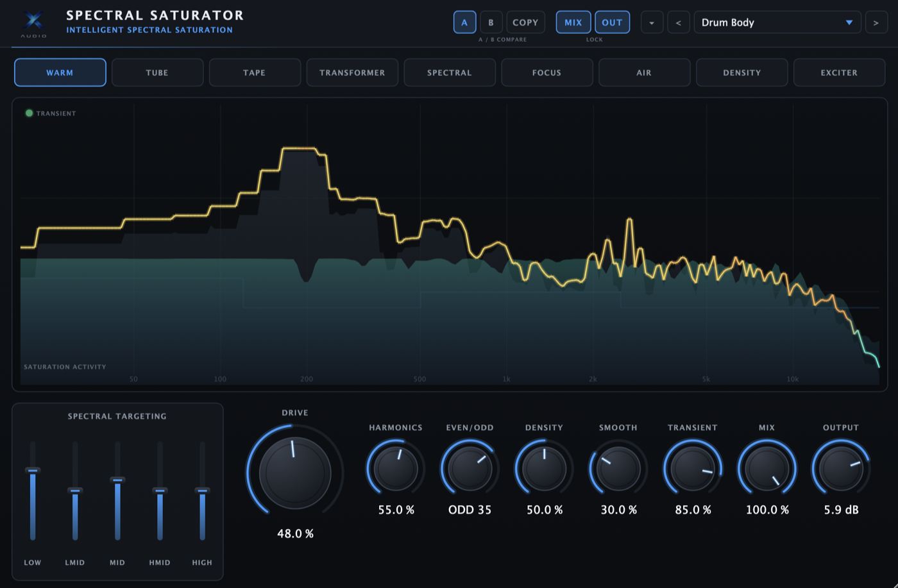
Task: Click the 48.0 % drive value
Action: coord(295,533)
